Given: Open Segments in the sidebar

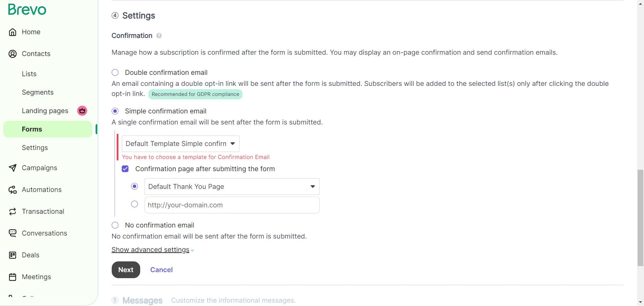Looking at the screenshot, I should point(38,92).
